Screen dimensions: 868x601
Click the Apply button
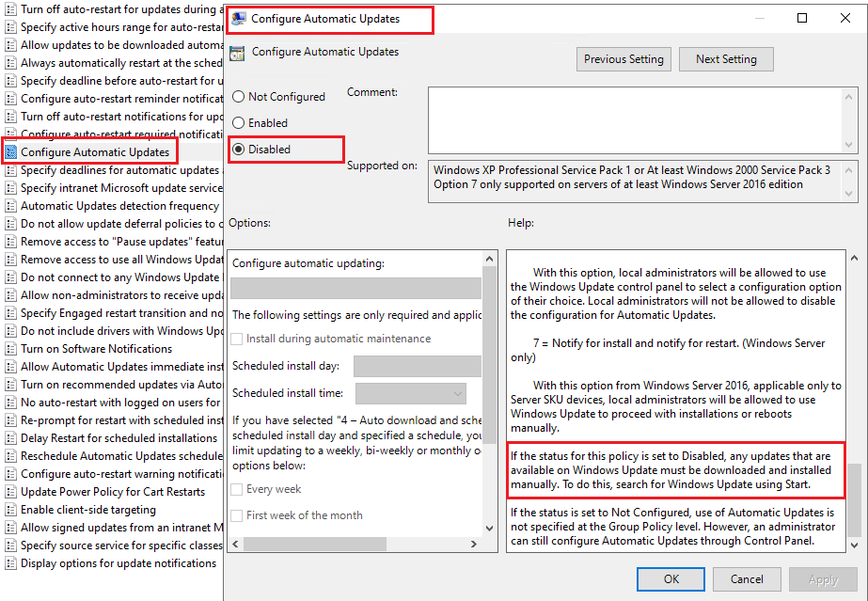click(823, 578)
